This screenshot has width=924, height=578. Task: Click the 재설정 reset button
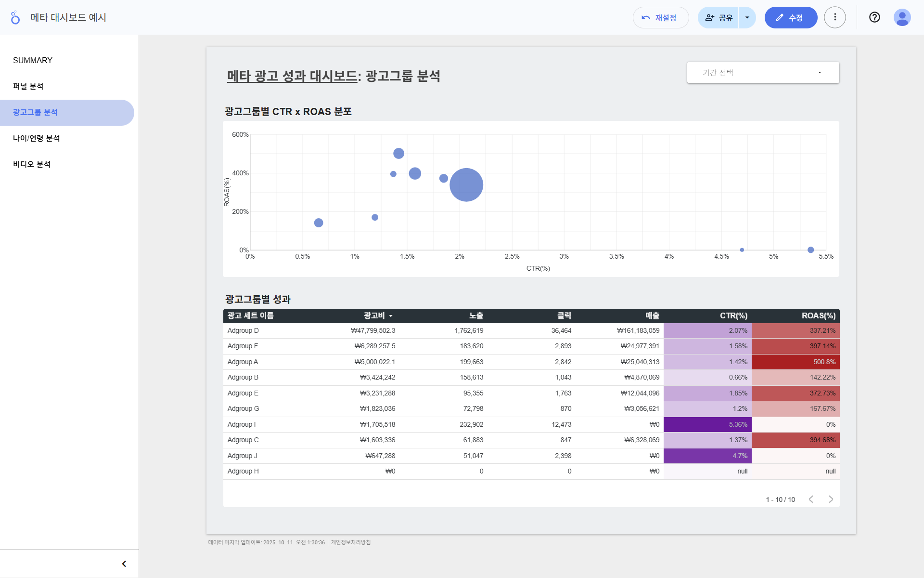tap(660, 18)
